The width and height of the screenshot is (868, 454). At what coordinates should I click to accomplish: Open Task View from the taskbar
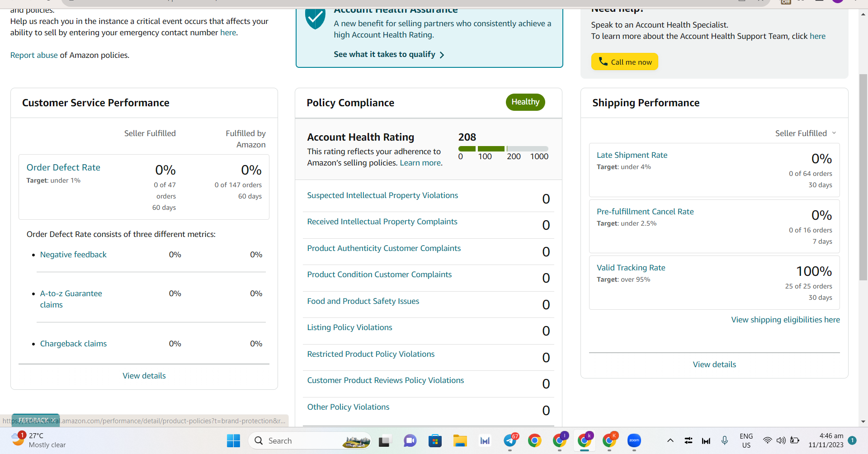pos(384,440)
